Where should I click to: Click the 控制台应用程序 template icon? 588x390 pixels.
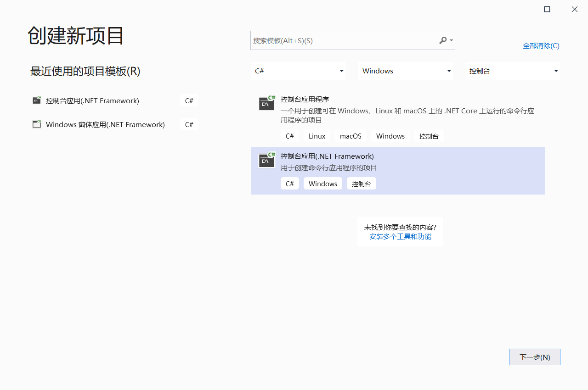click(266, 103)
